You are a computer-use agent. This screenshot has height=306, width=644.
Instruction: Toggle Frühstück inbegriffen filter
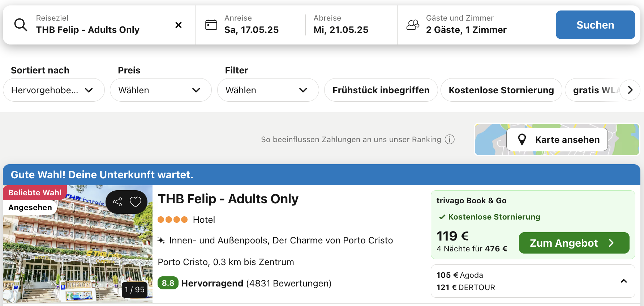pos(381,90)
